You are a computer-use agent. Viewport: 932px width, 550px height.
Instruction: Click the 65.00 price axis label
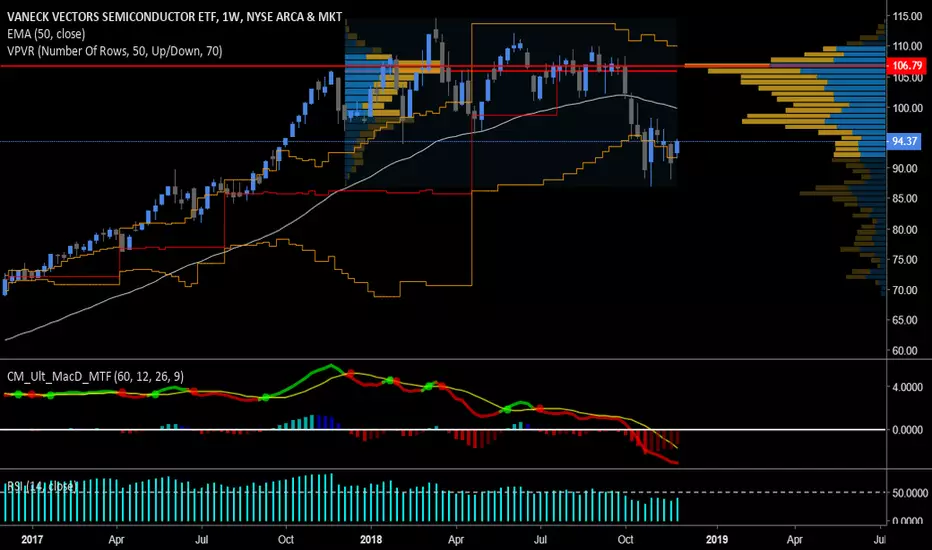coord(907,320)
